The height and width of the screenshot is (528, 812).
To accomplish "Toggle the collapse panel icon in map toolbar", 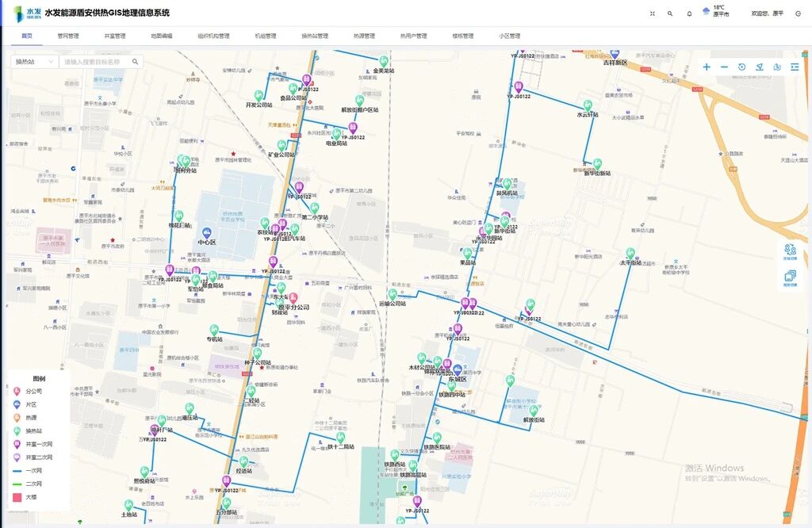I will coord(795,67).
